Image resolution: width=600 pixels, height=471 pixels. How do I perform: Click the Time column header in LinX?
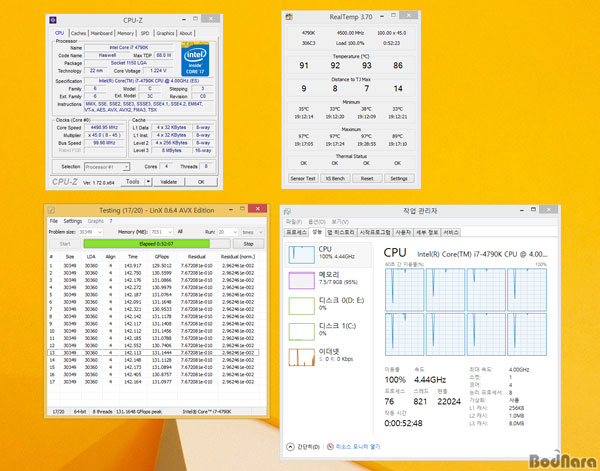pyautogui.click(x=132, y=257)
